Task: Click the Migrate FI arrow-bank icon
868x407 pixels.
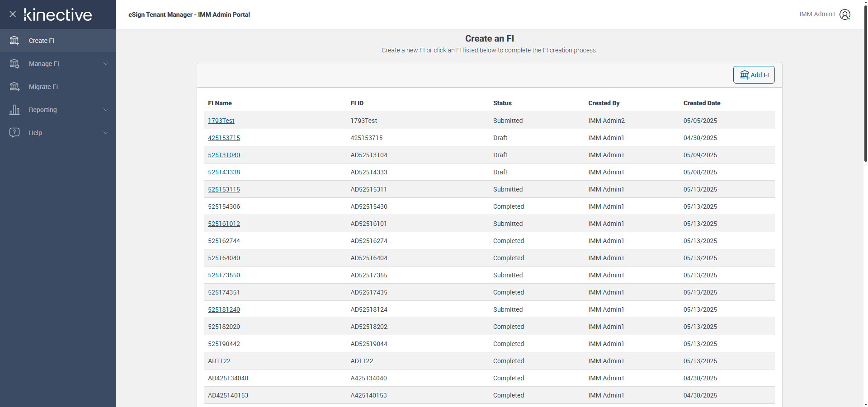Action: point(14,87)
